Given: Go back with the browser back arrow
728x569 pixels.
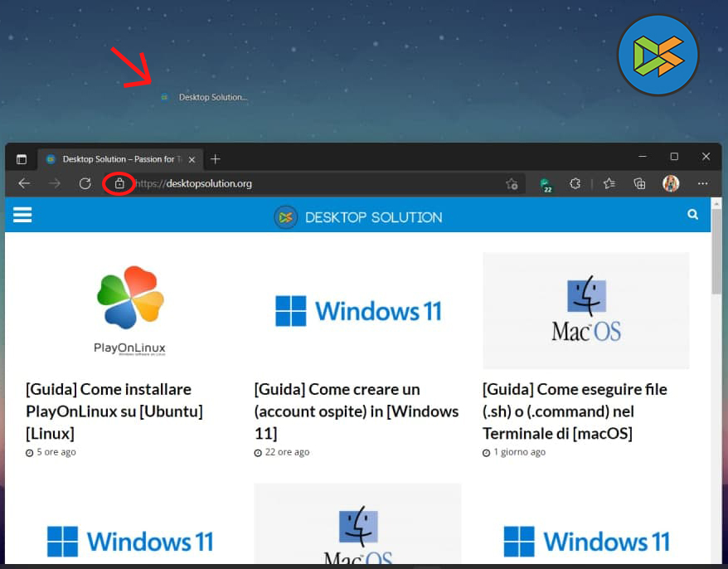Looking at the screenshot, I should (24, 183).
